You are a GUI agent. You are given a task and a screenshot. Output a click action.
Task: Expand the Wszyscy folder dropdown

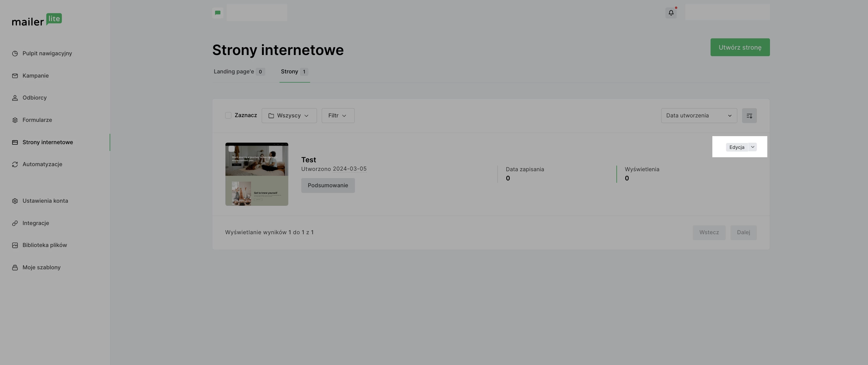point(289,116)
